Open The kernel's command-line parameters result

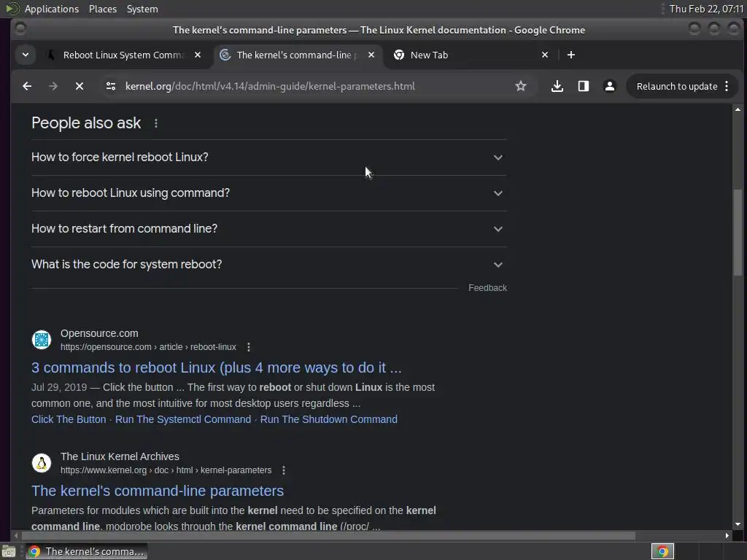point(158,491)
